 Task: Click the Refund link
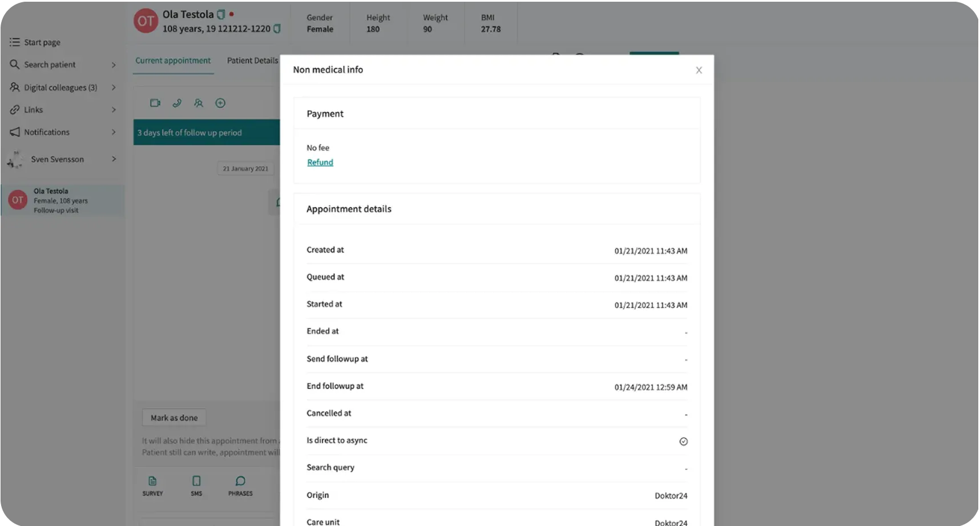[x=320, y=163]
